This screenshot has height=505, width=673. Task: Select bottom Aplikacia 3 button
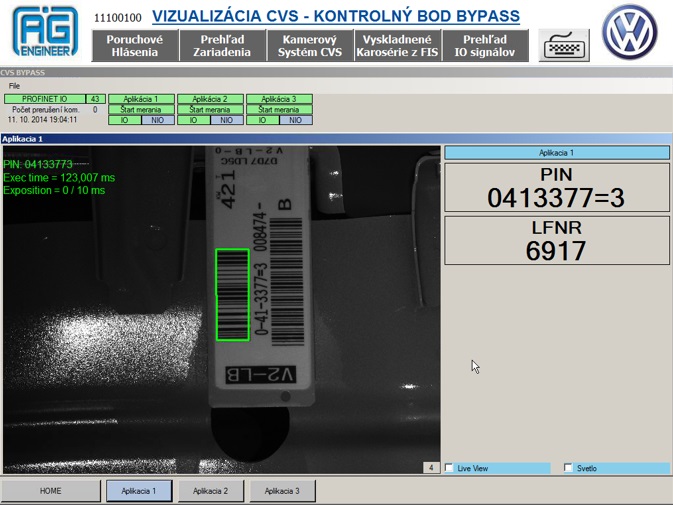pyautogui.click(x=282, y=491)
